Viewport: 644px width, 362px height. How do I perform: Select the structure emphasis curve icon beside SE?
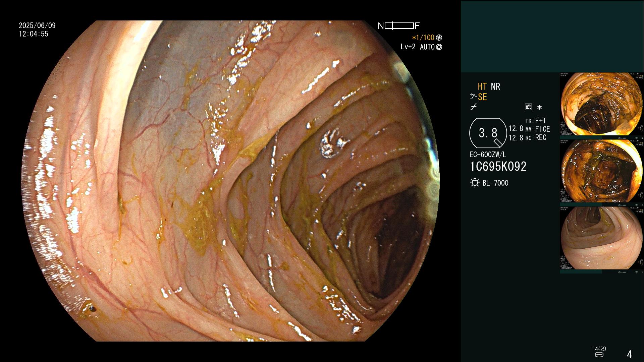(473, 97)
